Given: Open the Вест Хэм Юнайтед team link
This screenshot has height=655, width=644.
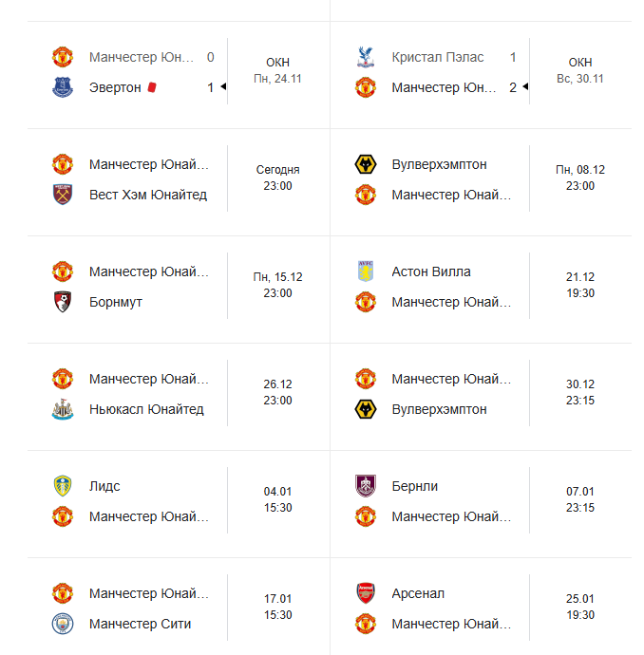Looking at the screenshot, I should coord(147,195).
